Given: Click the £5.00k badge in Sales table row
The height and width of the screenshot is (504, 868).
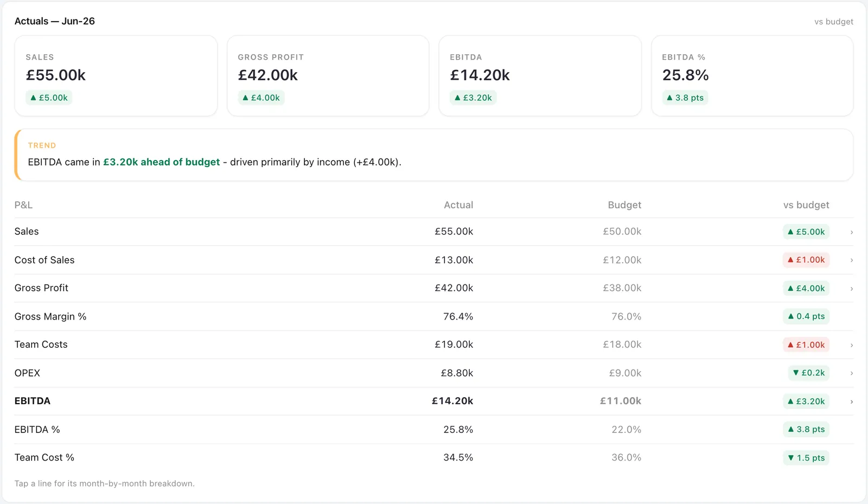Looking at the screenshot, I should pyautogui.click(x=806, y=232).
